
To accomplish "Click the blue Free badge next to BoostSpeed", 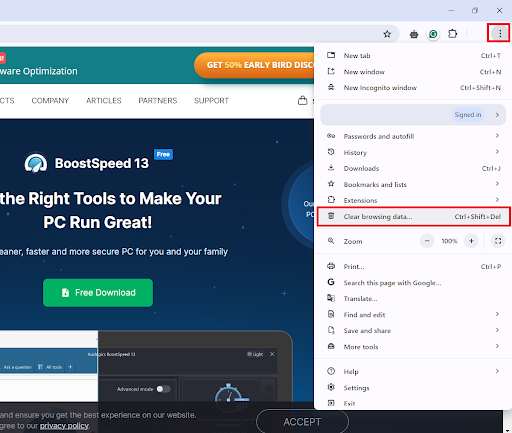I will pyautogui.click(x=163, y=154).
